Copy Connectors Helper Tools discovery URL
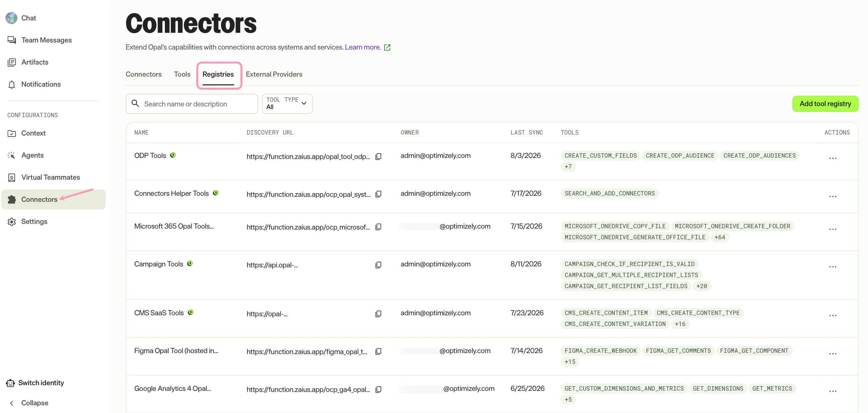The width and height of the screenshot is (868, 413). coord(378,194)
